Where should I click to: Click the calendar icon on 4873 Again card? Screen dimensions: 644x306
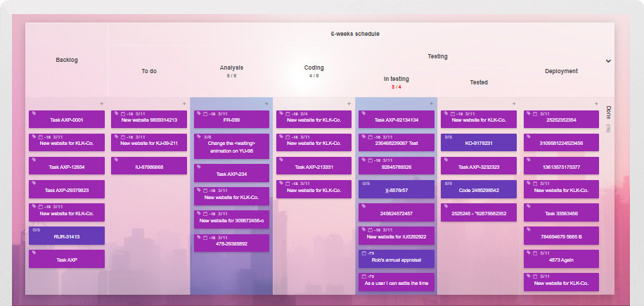(535, 253)
